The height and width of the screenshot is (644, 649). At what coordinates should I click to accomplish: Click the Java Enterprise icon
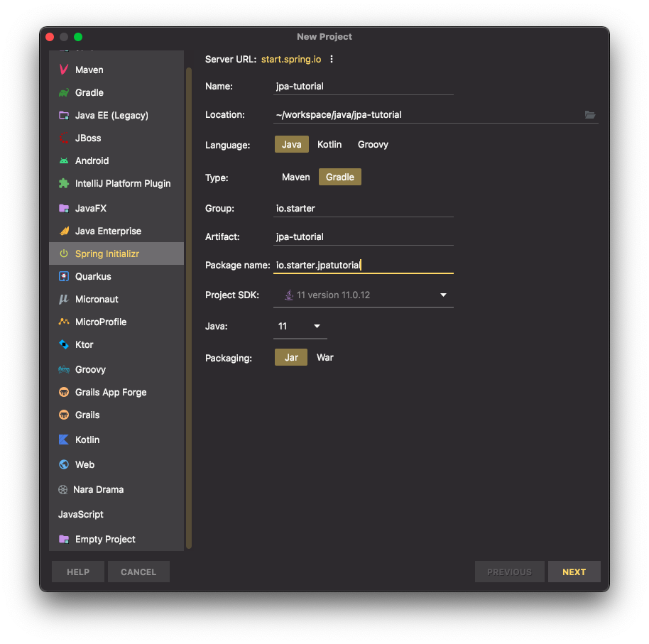pos(64,231)
